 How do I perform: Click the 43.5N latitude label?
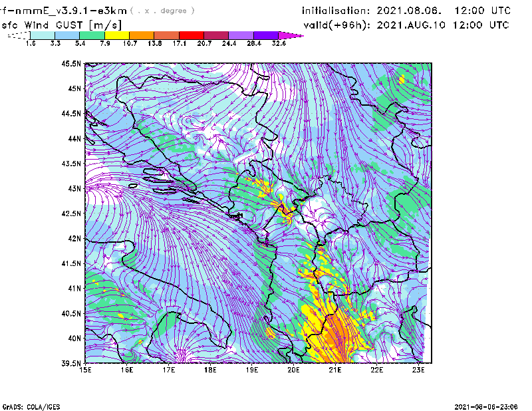[71, 164]
